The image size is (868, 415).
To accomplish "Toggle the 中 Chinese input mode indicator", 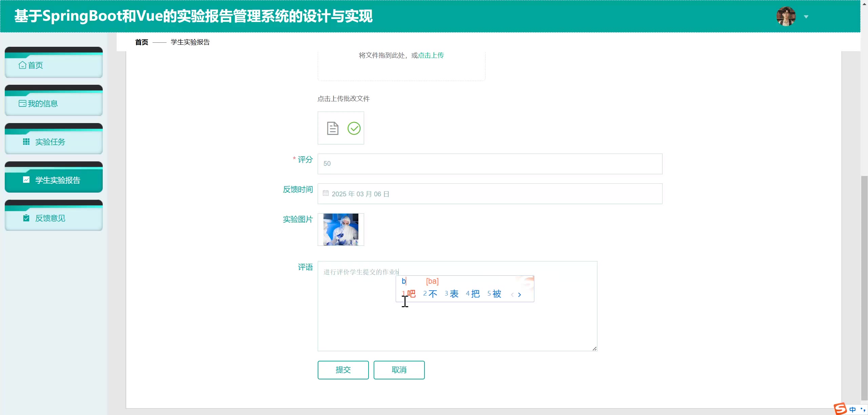I will pyautogui.click(x=852, y=410).
